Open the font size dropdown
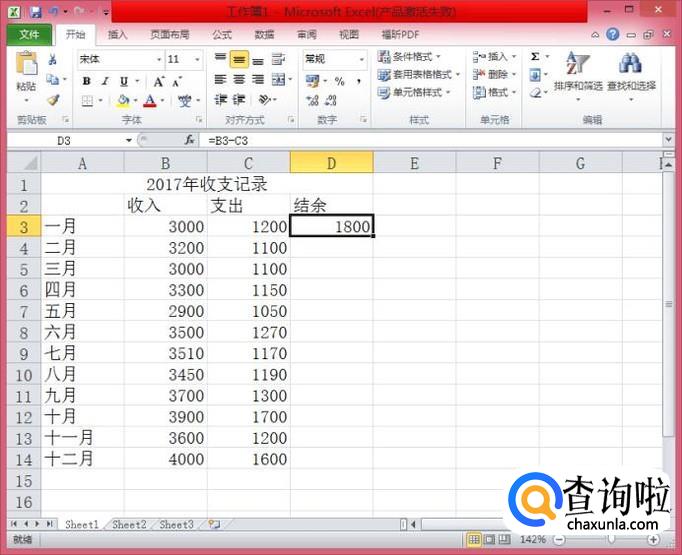 (197, 59)
